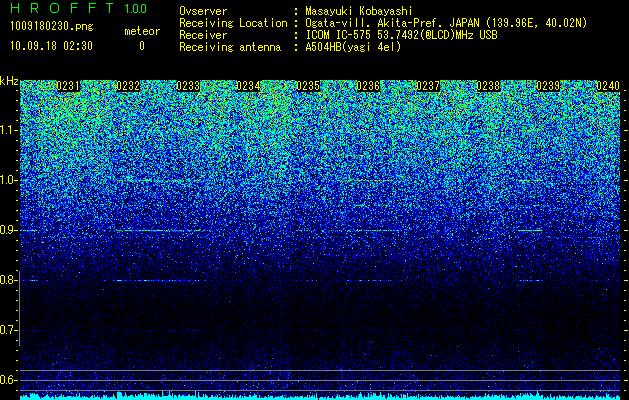The height and width of the screenshot is (400, 629).
Task: Click the Receiving antenna field label
Action: point(230,47)
